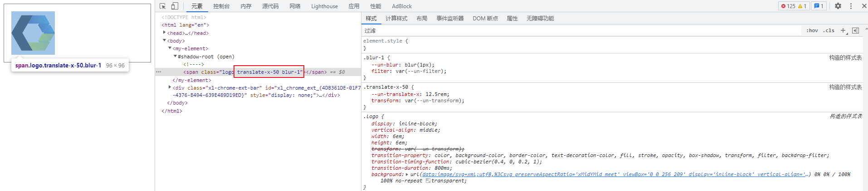The width and height of the screenshot is (868, 191).
Task: Open the 网络 (Network) tab
Action: [295, 6]
